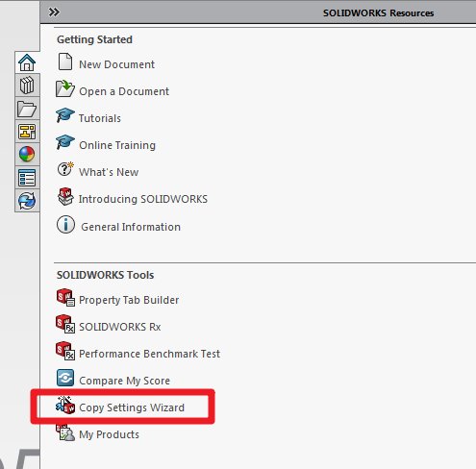This screenshot has height=469, width=476.
Task: Click the What's New question mark icon
Action: [x=65, y=169]
